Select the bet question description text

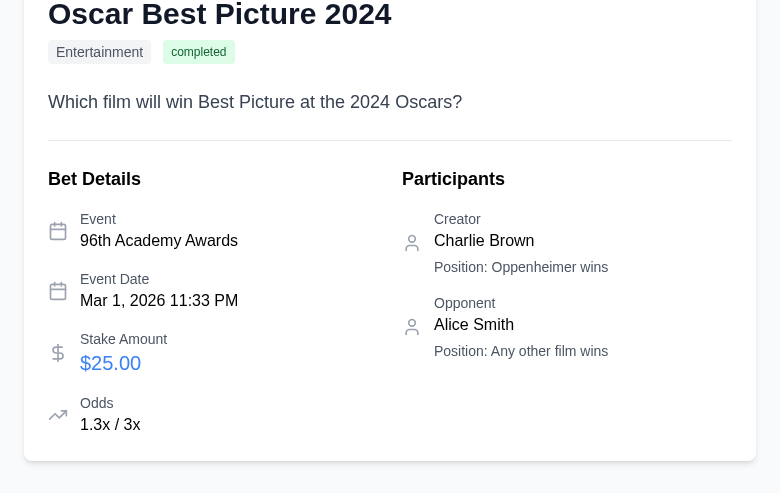tap(255, 102)
